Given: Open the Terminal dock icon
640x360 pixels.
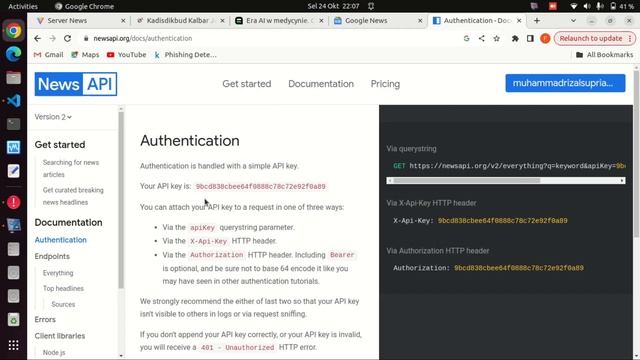Looking at the screenshot, I should click(x=13, y=124).
